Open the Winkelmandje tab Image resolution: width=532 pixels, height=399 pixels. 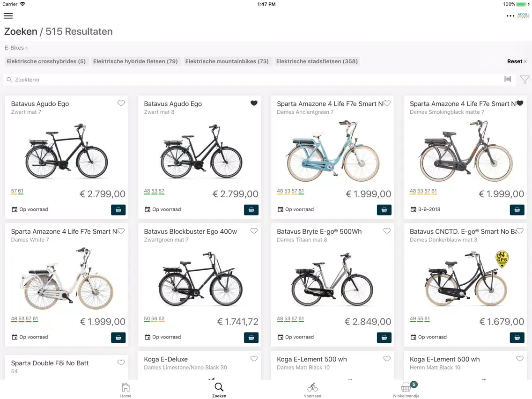406,390
